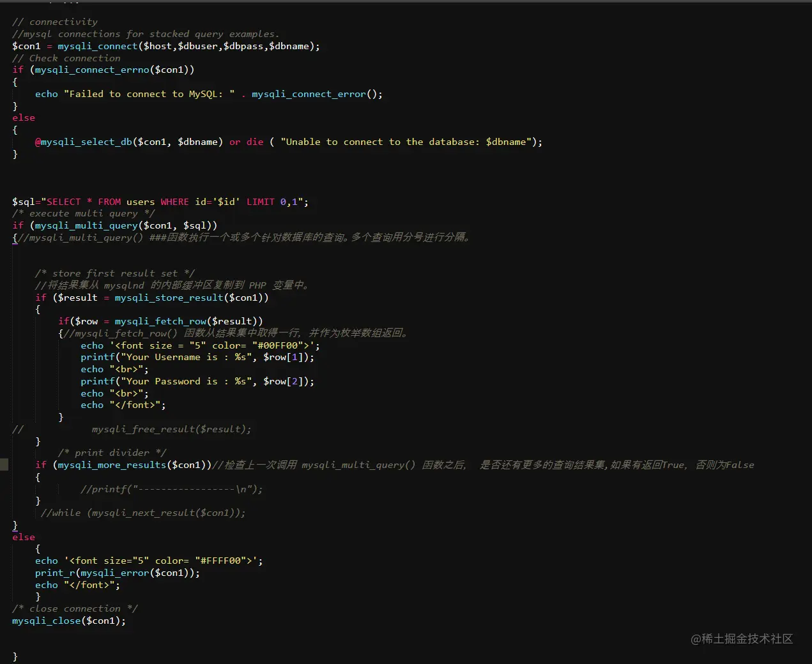The height and width of the screenshot is (664, 812).
Task: Click the '/* execute multi query */' comment
Action: 84,213
